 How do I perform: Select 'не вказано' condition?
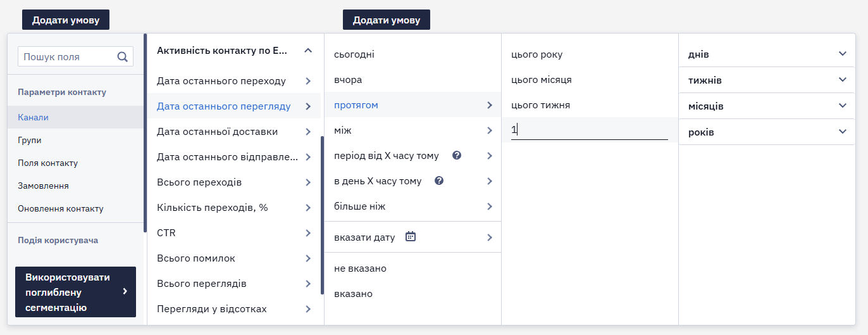click(412, 269)
